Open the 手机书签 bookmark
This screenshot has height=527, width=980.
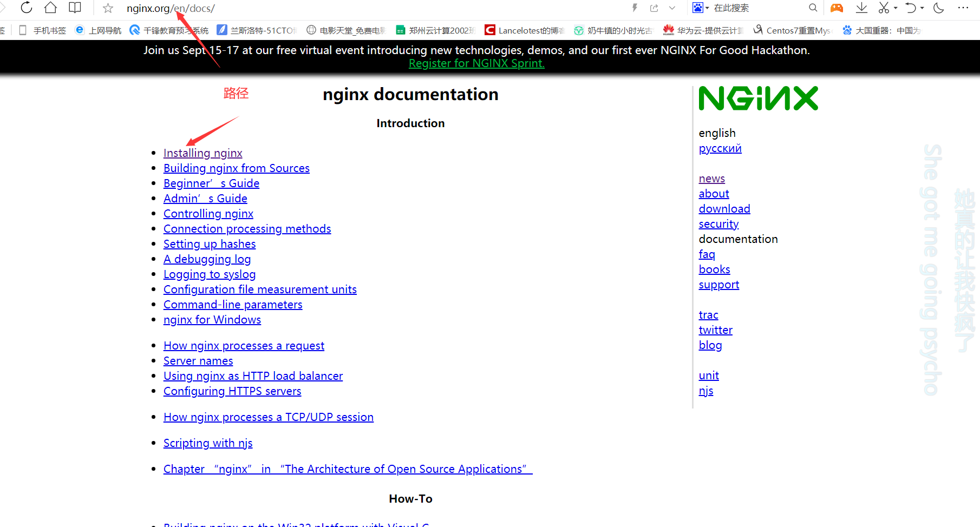42,30
